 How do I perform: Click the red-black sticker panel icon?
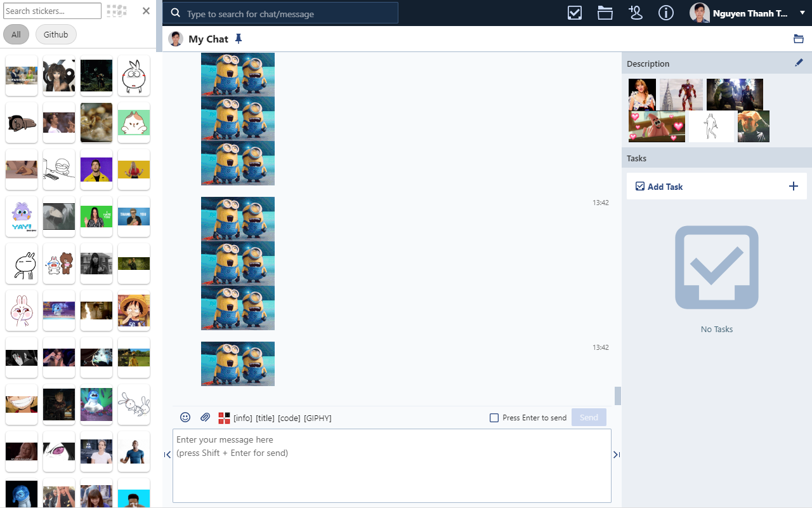click(x=224, y=418)
